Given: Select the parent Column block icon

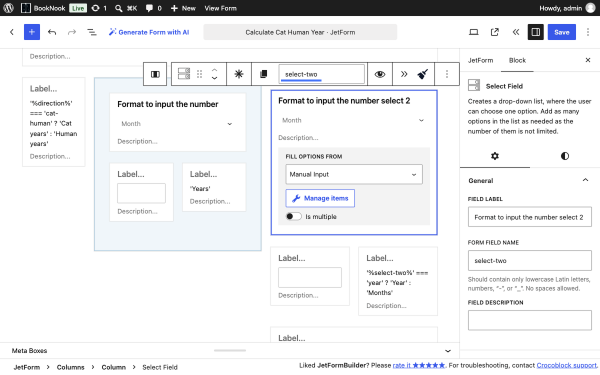Looking at the screenshot, I should pyautogui.click(x=155, y=74).
